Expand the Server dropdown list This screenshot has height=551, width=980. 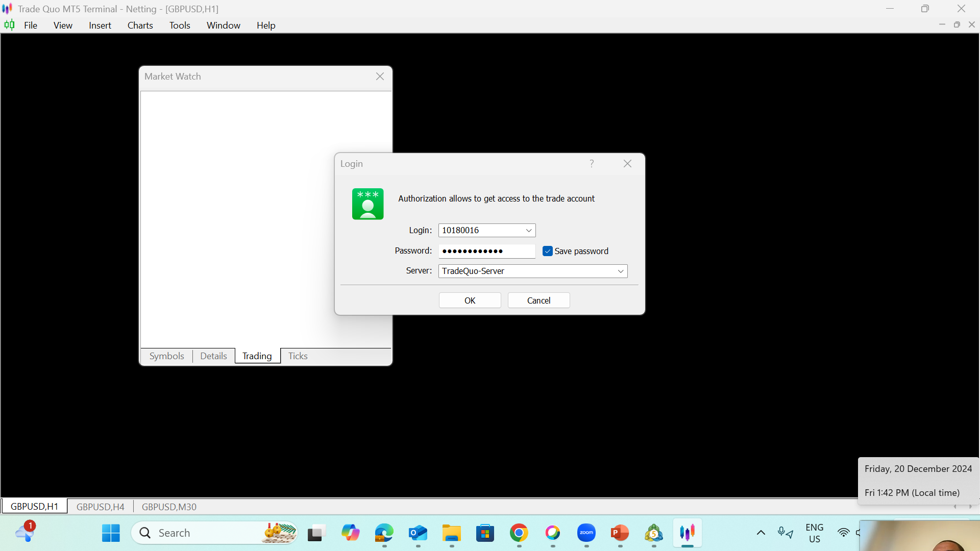pos(621,271)
